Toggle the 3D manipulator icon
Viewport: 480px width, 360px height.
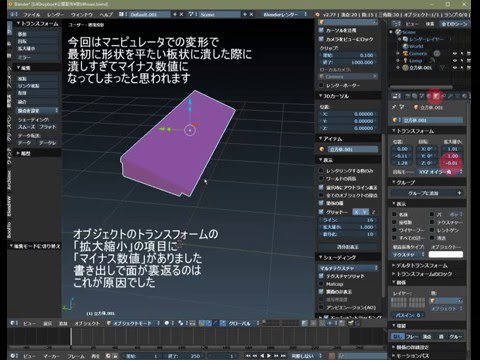(202, 323)
